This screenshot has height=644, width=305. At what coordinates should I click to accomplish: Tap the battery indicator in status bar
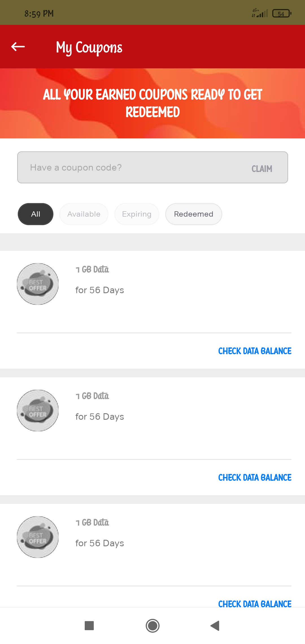pyautogui.click(x=282, y=14)
